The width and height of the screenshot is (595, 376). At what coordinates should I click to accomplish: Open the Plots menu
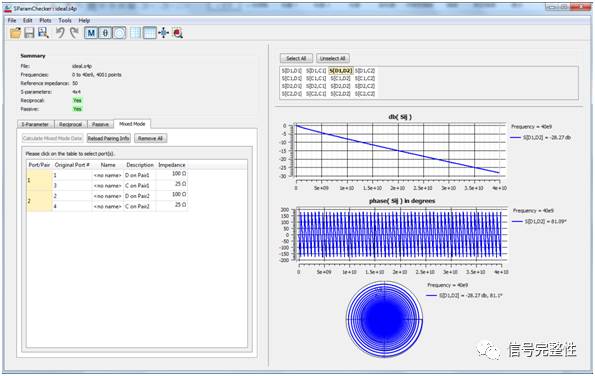click(x=45, y=20)
